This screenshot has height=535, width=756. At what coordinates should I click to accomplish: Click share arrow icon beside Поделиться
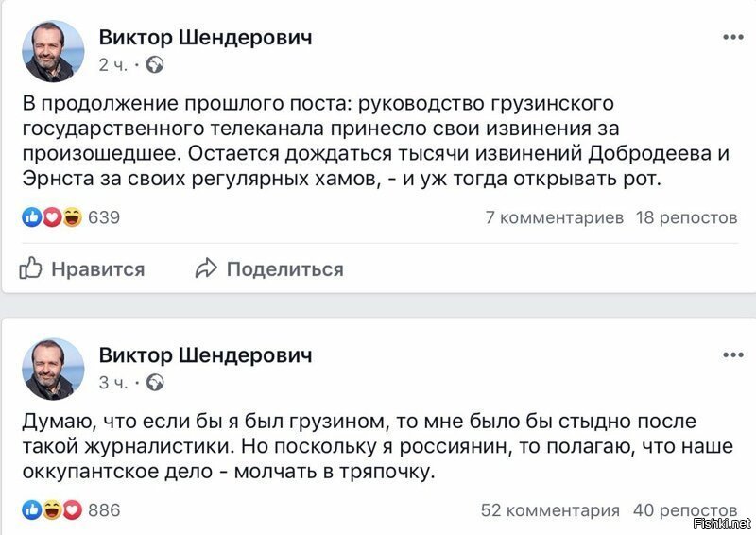(206, 268)
